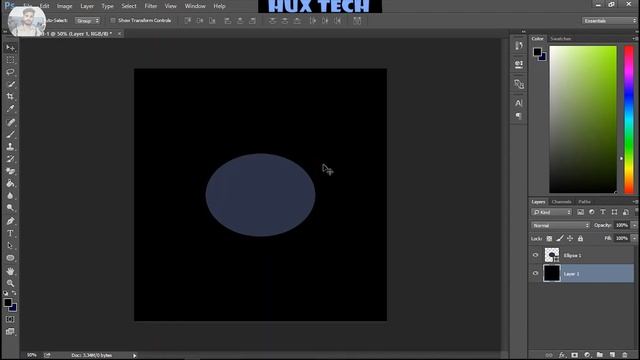
Task: Select the Paint Bucket tool
Action: point(10,183)
